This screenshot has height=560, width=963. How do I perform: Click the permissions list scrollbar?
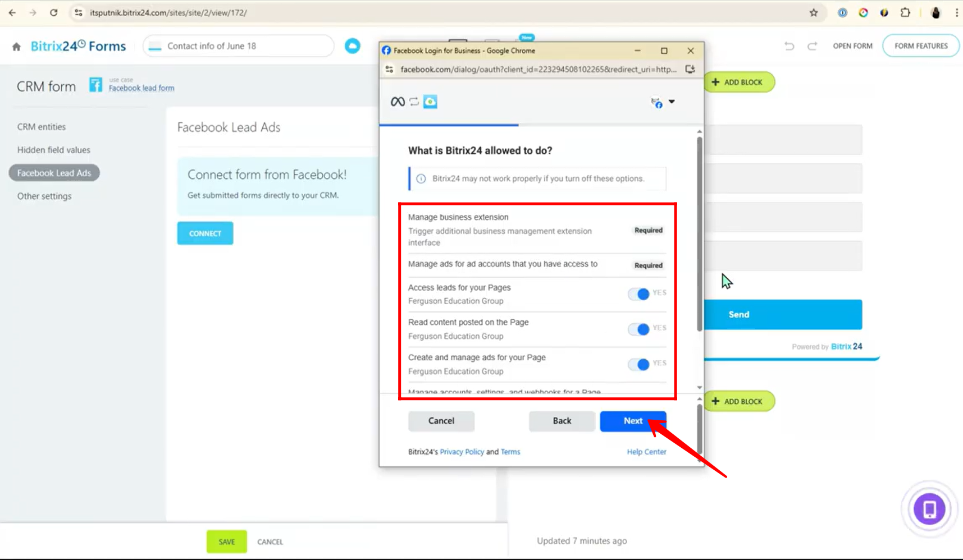(699, 234)
